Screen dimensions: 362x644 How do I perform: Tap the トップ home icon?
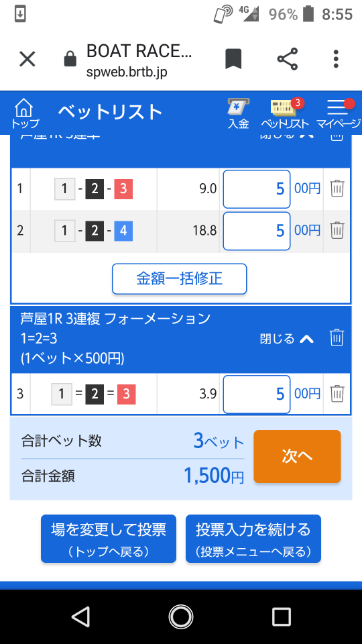pos(24,113)
